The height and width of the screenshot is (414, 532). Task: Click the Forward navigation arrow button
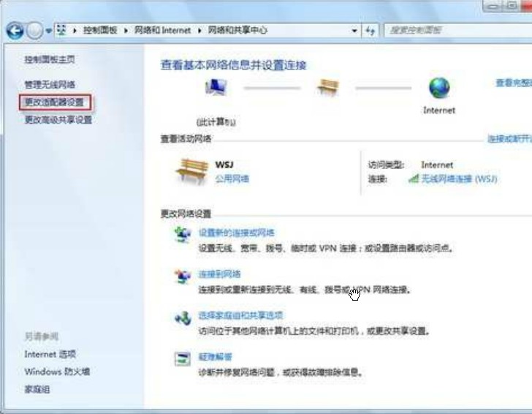34,31
